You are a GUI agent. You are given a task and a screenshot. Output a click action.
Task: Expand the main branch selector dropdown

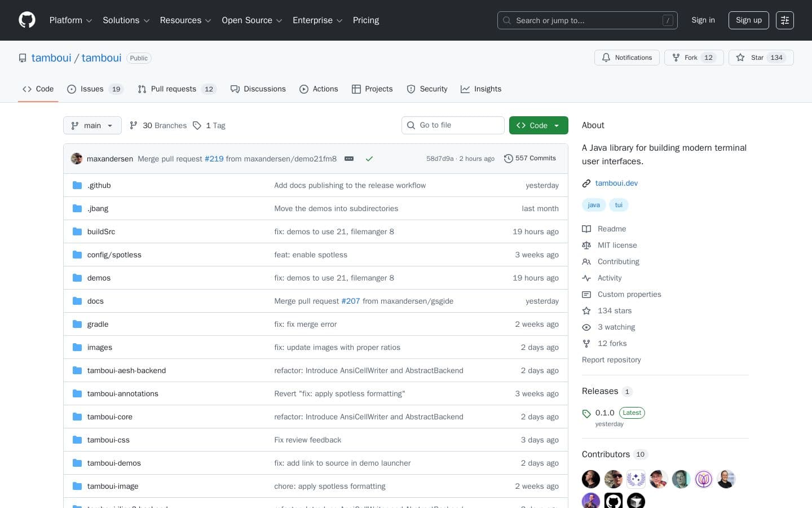[92, 125]
